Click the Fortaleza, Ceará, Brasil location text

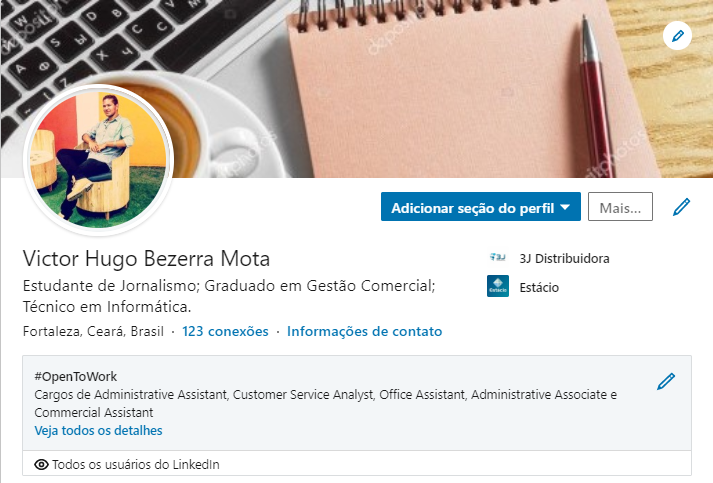point(94,331)
